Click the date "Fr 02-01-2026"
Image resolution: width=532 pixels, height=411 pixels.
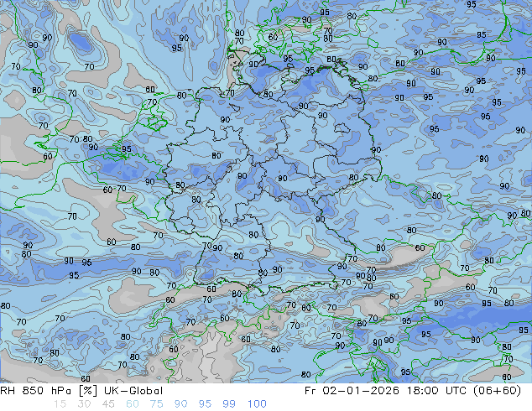tap(352, 391)
